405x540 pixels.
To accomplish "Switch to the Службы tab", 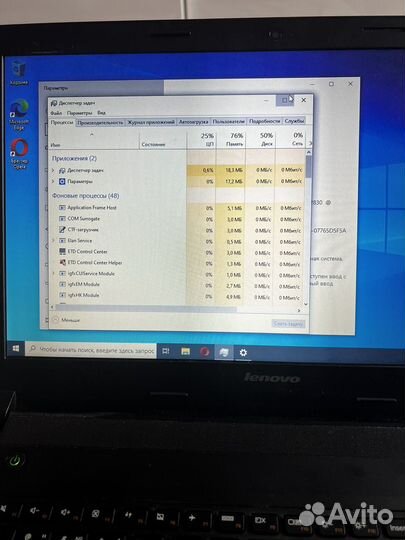I will (294, 121).
